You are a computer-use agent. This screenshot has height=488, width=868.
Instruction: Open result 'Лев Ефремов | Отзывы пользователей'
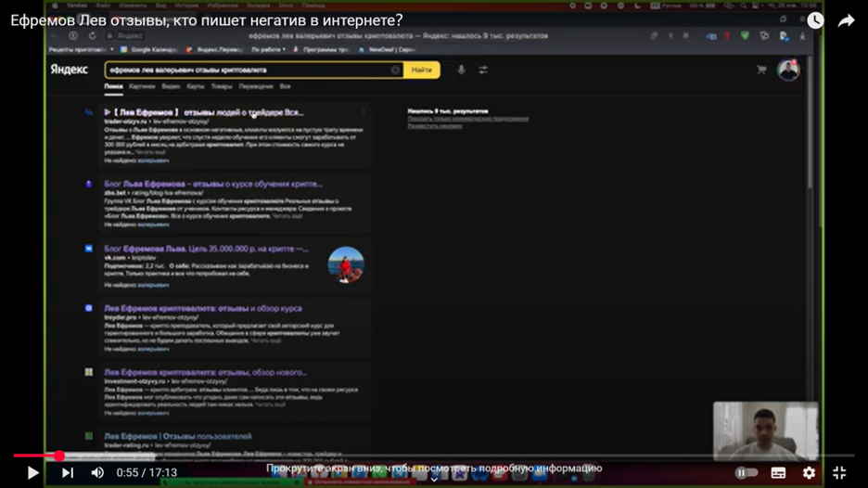pyautogui.click(x=178, y=436)
